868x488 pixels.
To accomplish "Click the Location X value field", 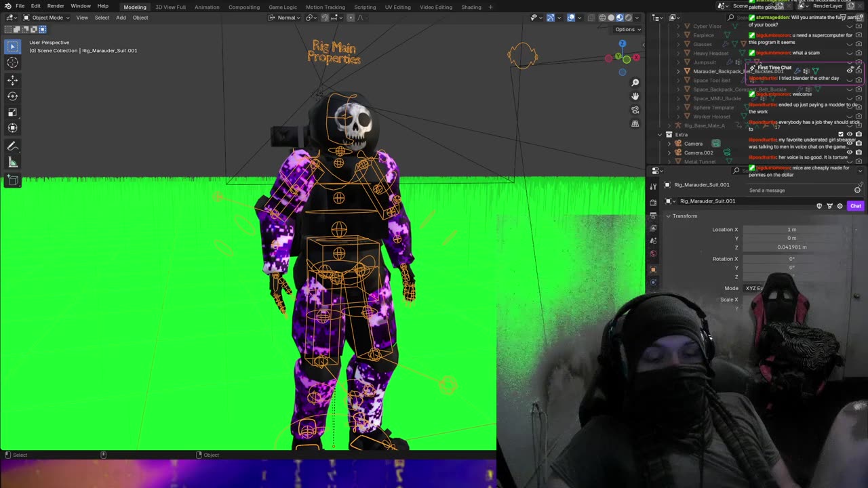I will point(792,230).
